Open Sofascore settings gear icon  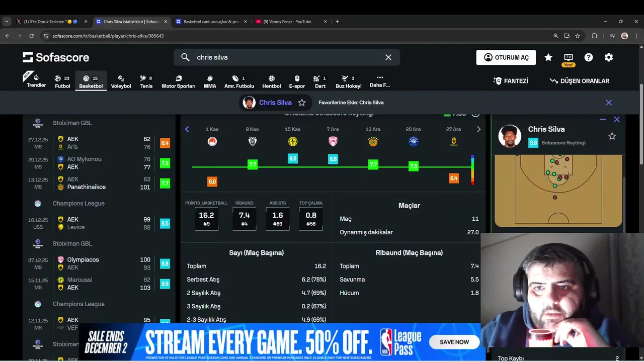tap(609, 57)
